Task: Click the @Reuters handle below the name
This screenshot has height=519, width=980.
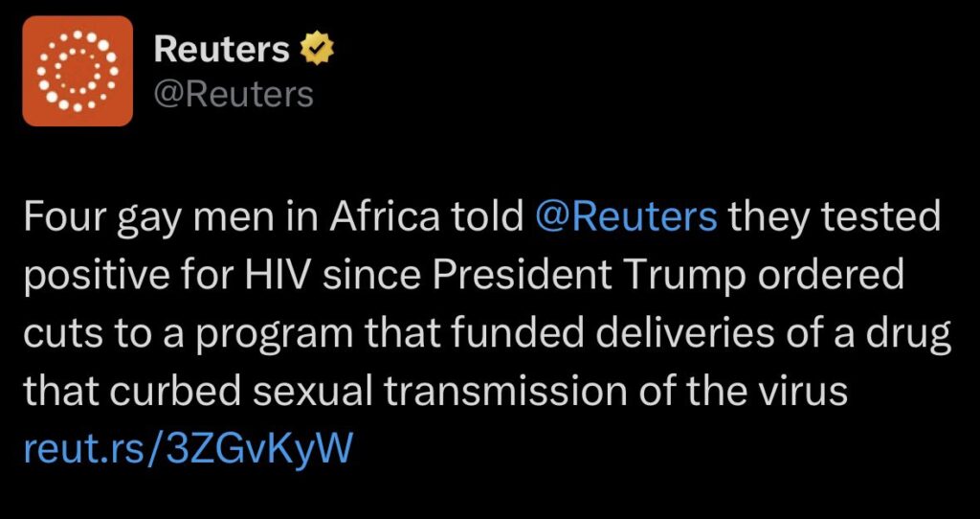Action: coord(234,94)
